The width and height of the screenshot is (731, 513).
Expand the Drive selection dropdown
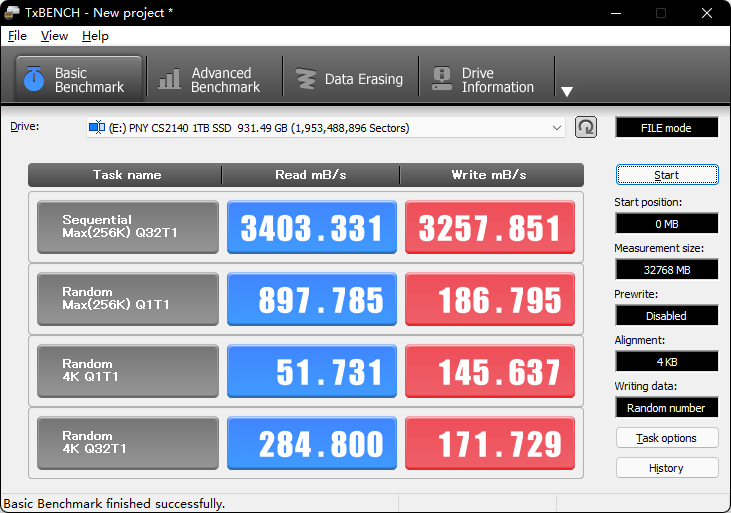tap(556, 128)
